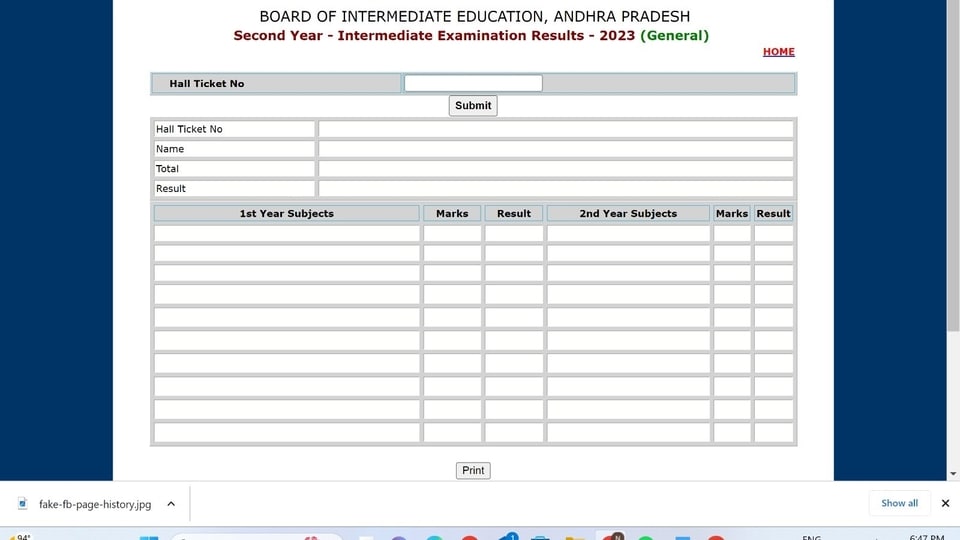Click the Result output field next to Result label
Screen dimensions: 960x540
click(555, 189)
